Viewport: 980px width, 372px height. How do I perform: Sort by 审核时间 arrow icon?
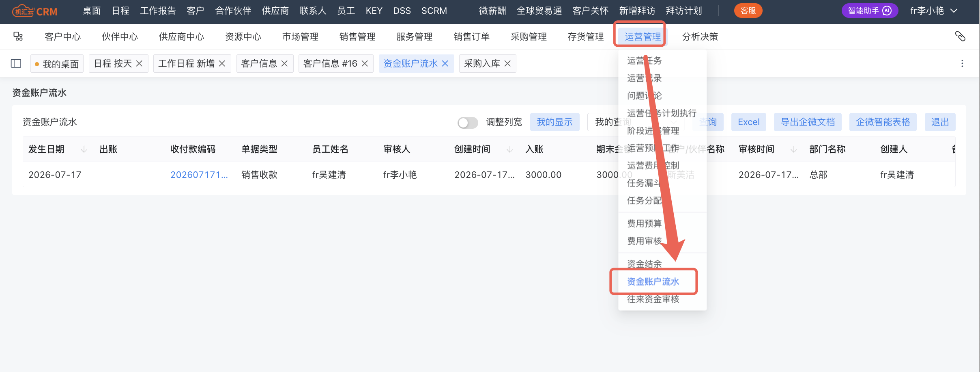tap(794, 149)
